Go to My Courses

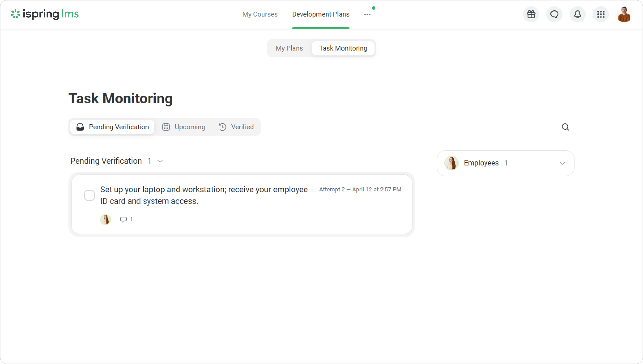pyautogui.click(x=260, y=14)
